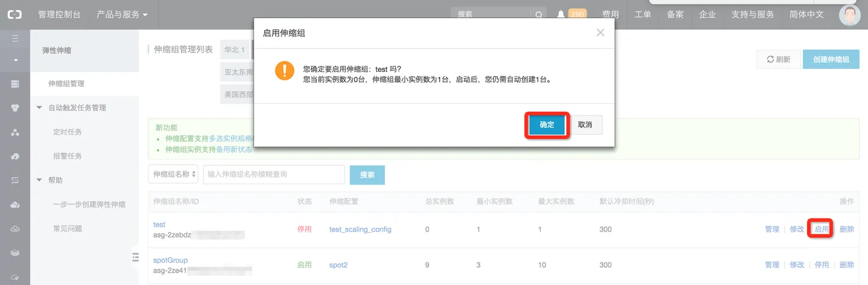Click 启用 action in the test row

coord(821,229)
